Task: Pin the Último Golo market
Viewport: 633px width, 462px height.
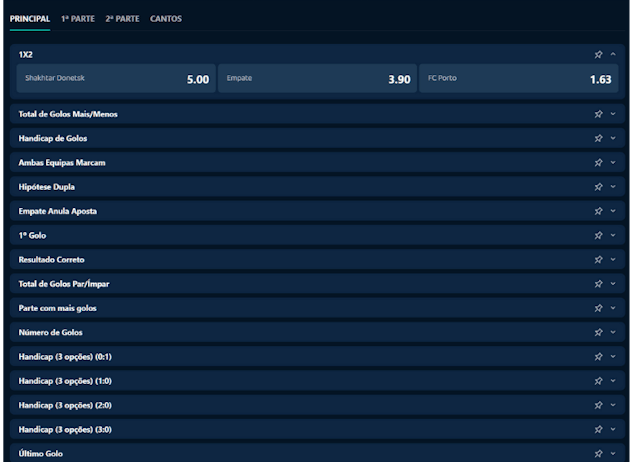Action: click(598, 453)
